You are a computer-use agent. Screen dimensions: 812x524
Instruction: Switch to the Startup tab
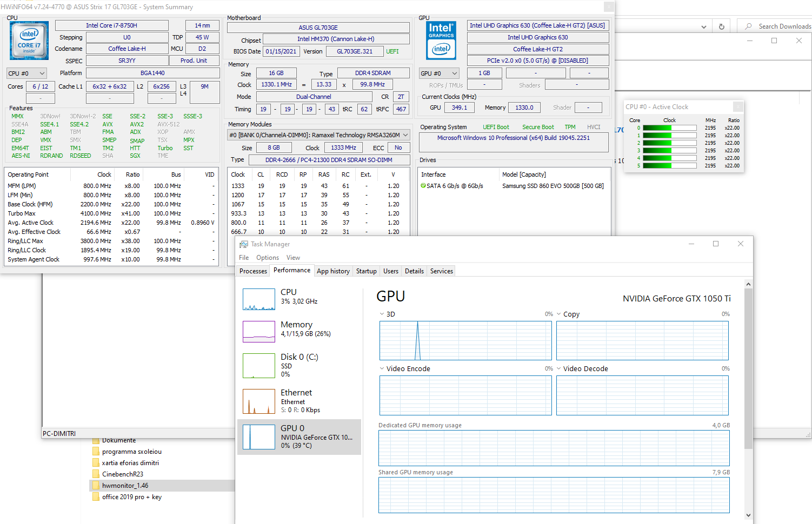366,271
